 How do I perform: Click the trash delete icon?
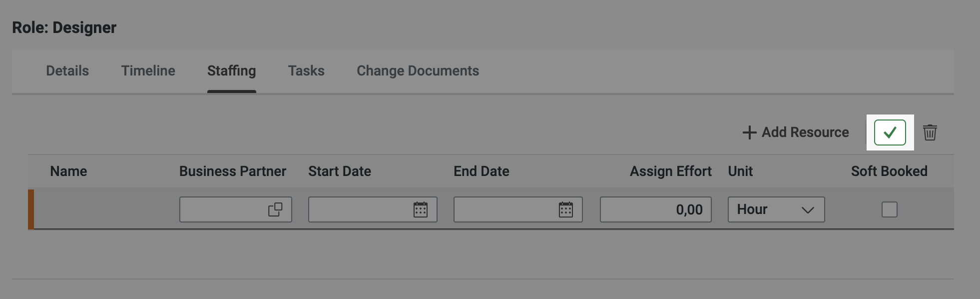930,132
